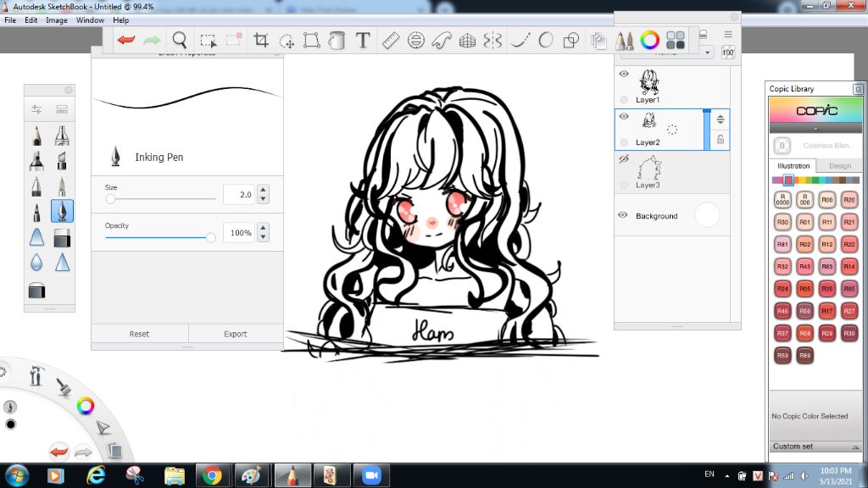
Task: Pick the Flood Fill bucket tool
Action: (x=337, y=40)
